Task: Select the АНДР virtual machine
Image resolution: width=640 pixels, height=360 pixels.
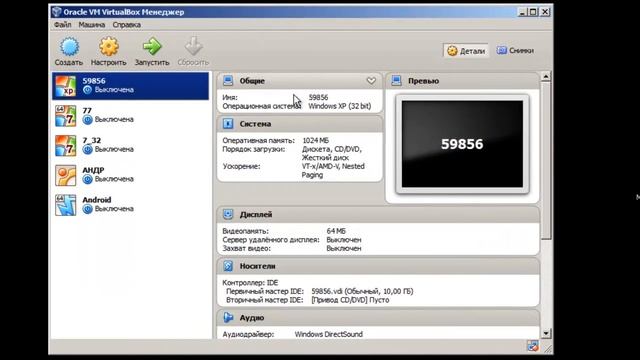Action: point(130,175)
